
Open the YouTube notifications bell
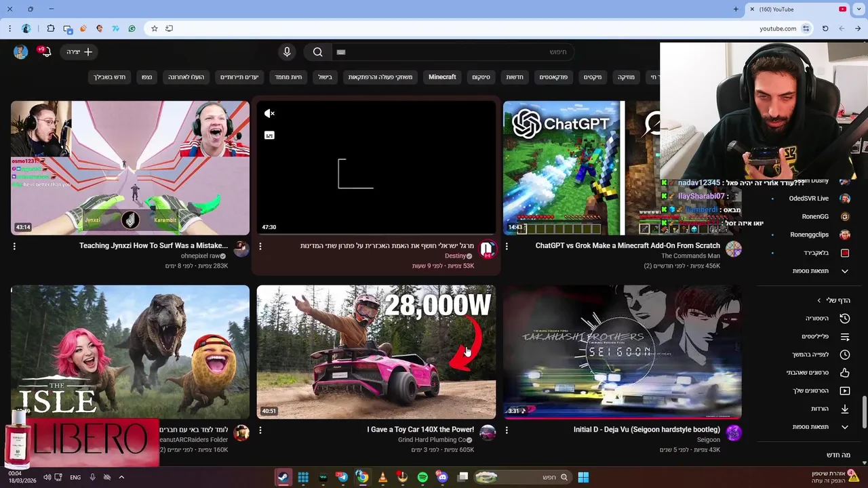(45, 52)
